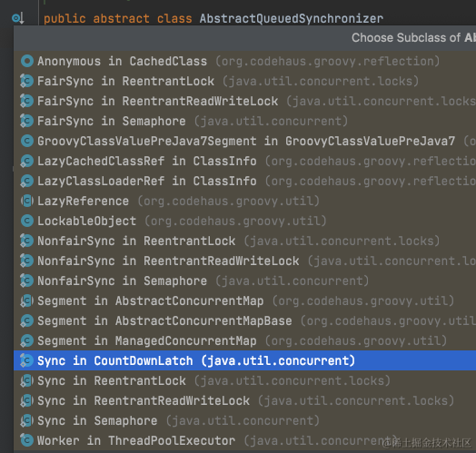Click the icon of Sync in ReentrantLock
The image size is (476, 453).
point(27,380)
